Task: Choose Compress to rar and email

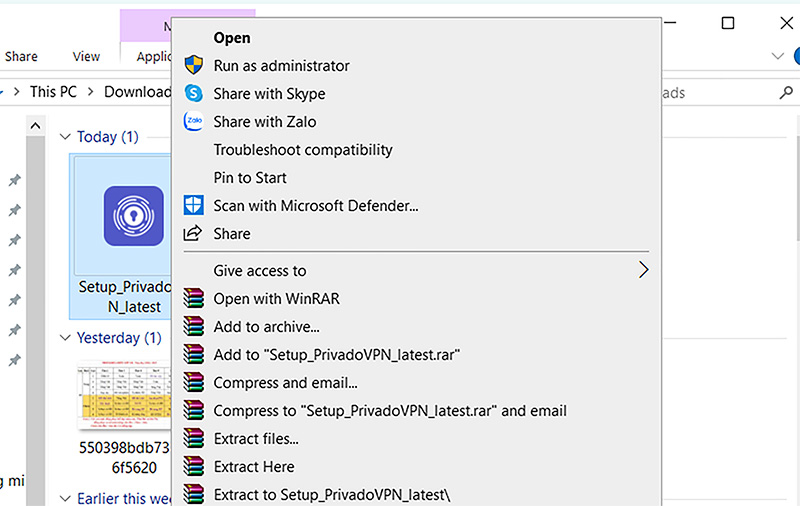Action: click(390, 411)
